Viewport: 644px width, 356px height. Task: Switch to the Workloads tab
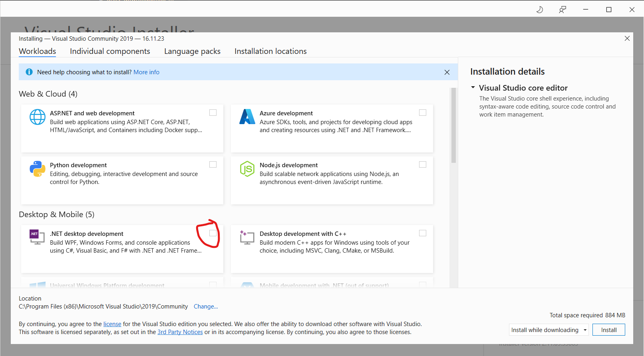tap(38, 51)
